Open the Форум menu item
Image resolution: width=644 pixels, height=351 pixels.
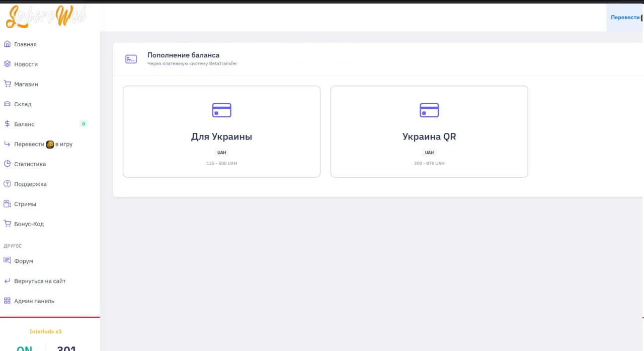point(24,261)
